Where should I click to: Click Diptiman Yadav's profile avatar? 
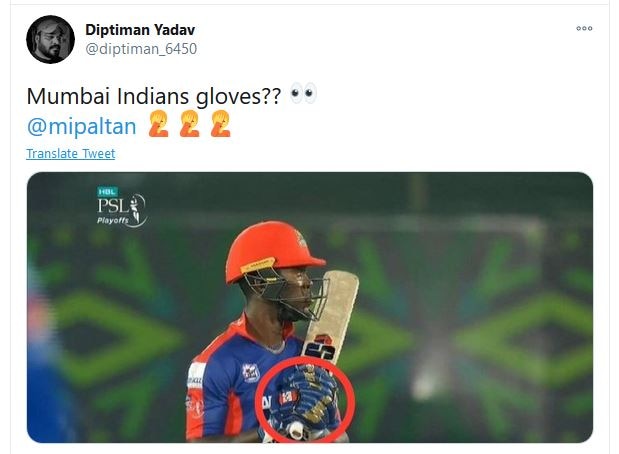click(51, 39)
